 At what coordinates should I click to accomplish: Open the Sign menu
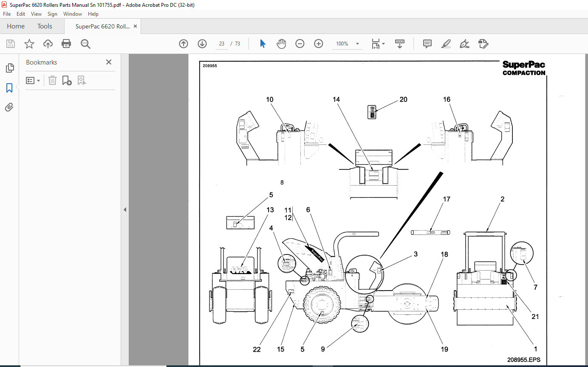52,14
